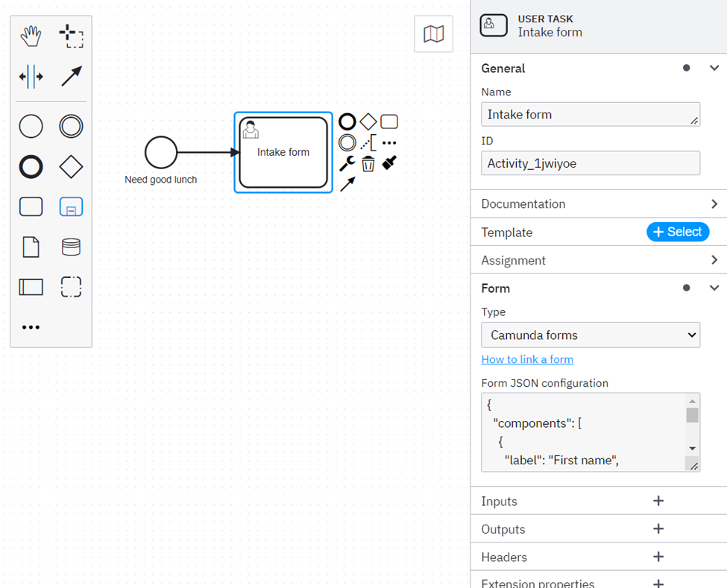
Task: Create a group from palette
Action: click(x=71, y=287)
